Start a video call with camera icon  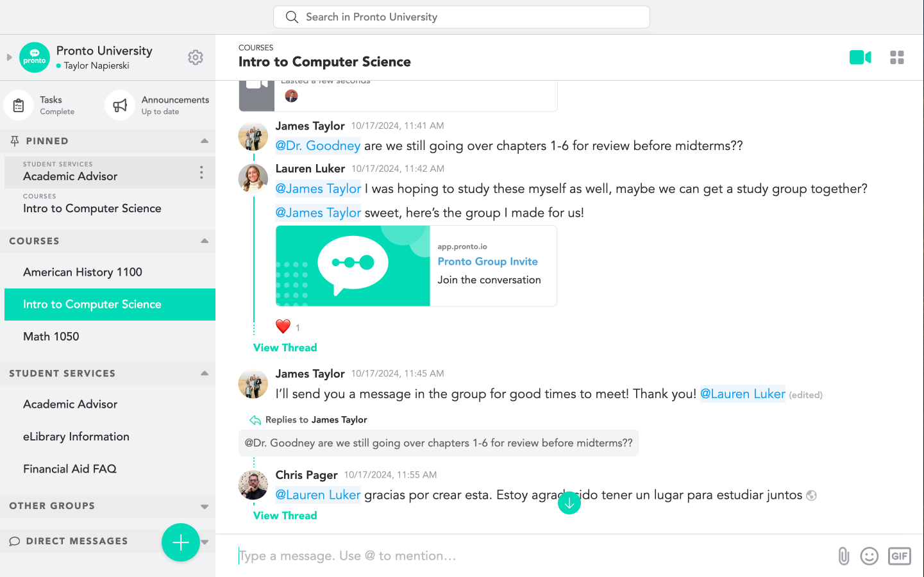click(860, 58)
